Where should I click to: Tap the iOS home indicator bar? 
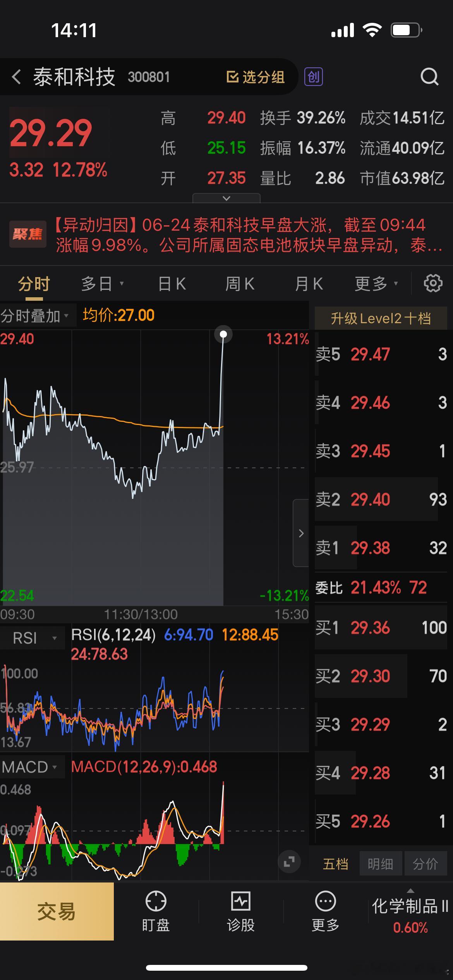(226, 968)
